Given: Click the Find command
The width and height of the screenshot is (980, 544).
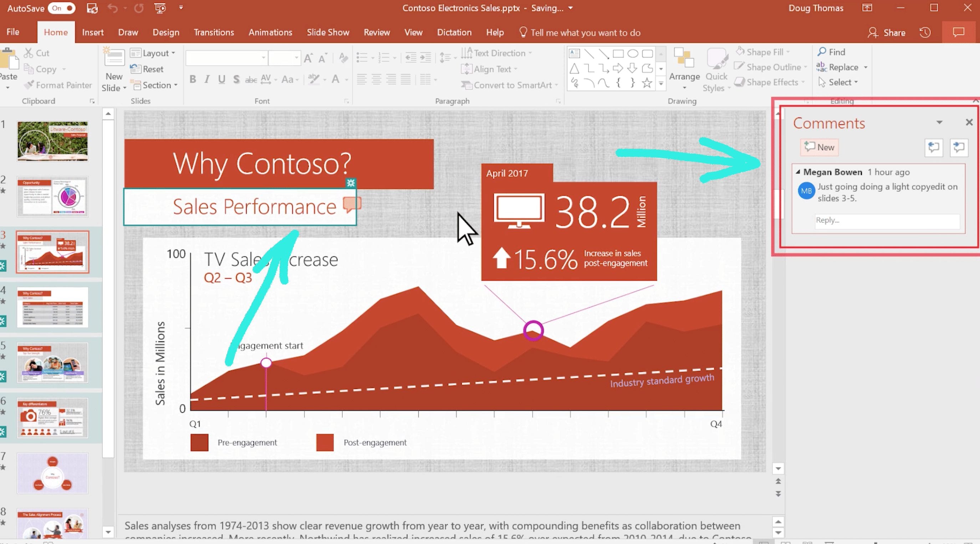Looking at the screenshot, I should (x=832, y=52).
